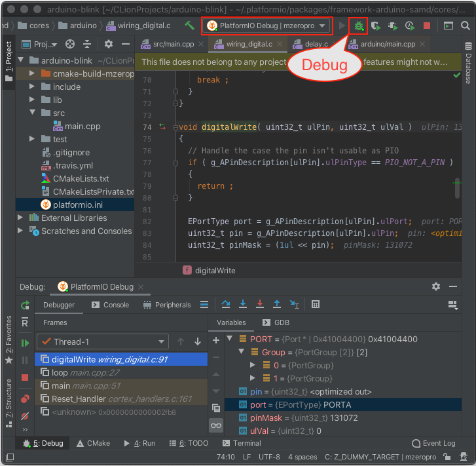Click the Run to Cursor icon
Viewport: 476px width, 466px height.
(294, 304)
